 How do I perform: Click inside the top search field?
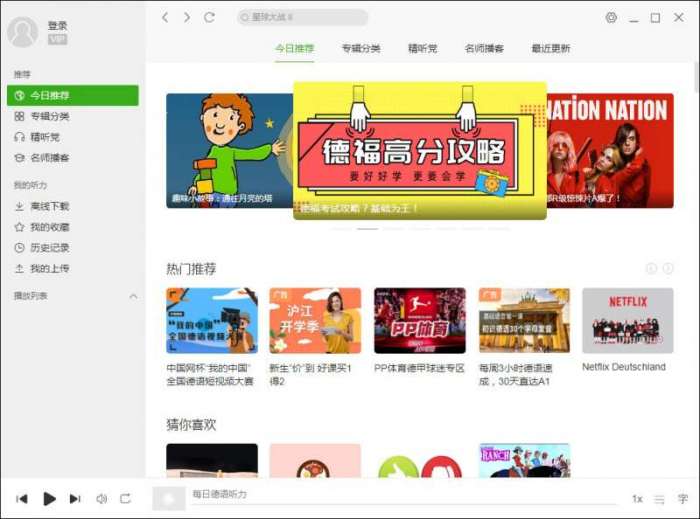click(302, 17)
